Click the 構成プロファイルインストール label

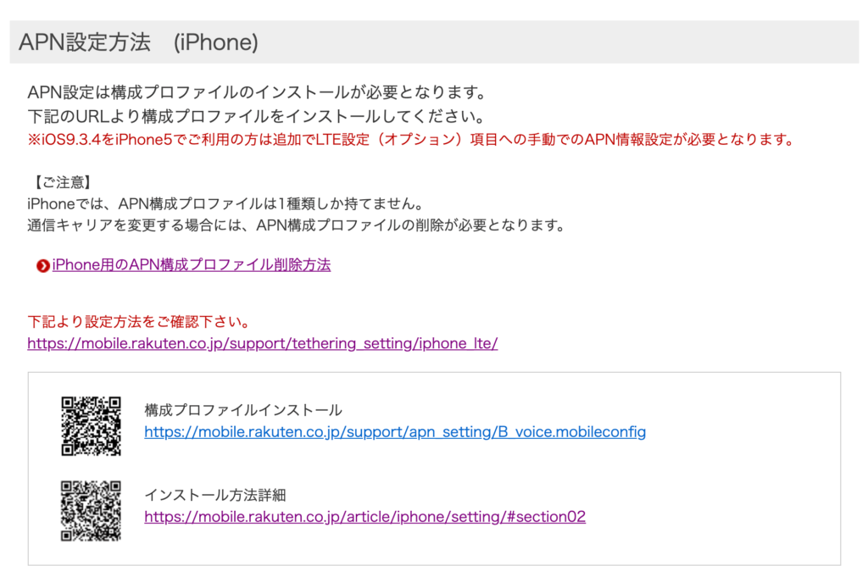point(243,410)
